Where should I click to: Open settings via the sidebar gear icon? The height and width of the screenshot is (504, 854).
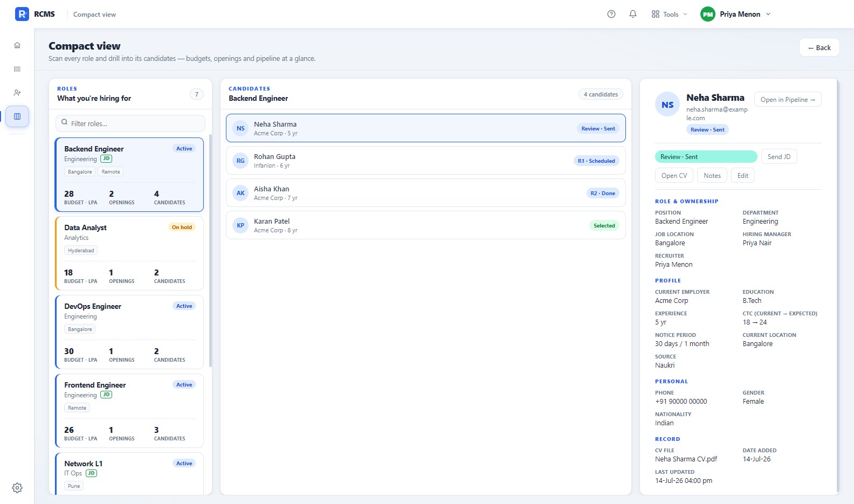17,488
